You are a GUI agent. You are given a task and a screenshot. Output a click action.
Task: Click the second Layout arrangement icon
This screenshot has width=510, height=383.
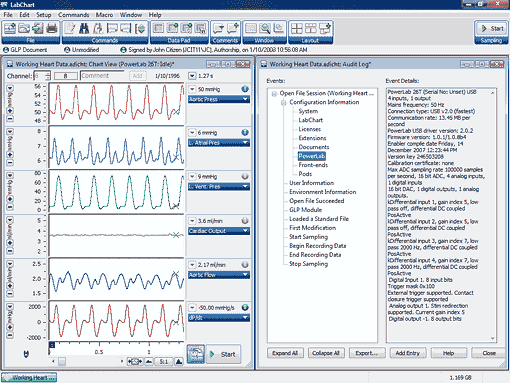(310, 29)
